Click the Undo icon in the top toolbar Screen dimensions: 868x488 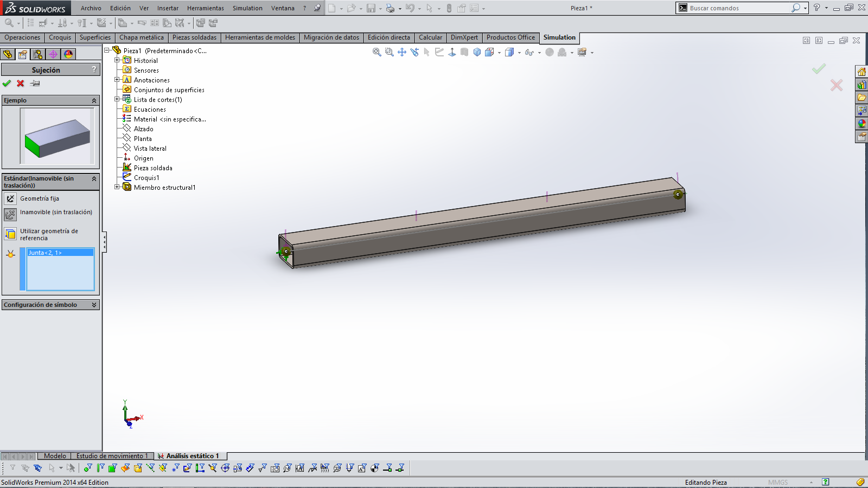click(410, 8)
